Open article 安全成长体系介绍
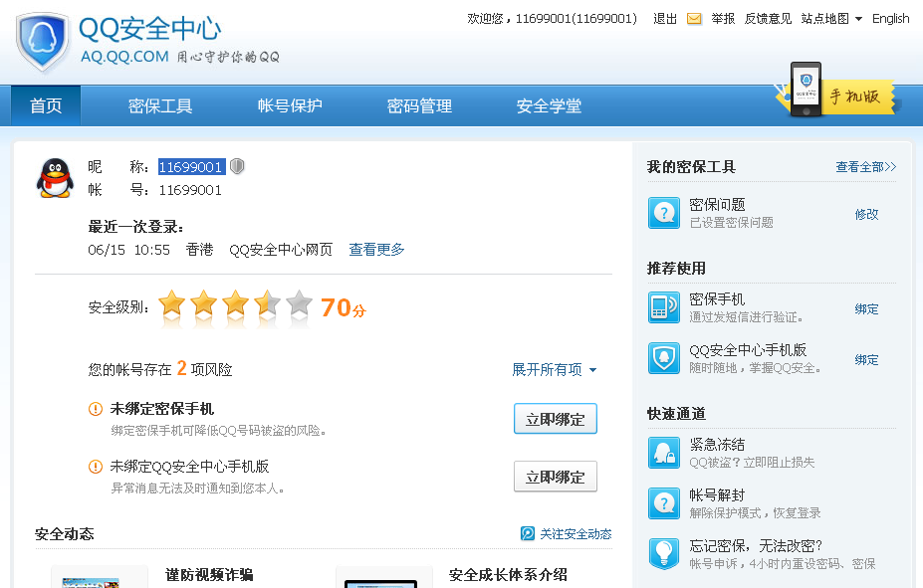 click(x=508, y=574)
